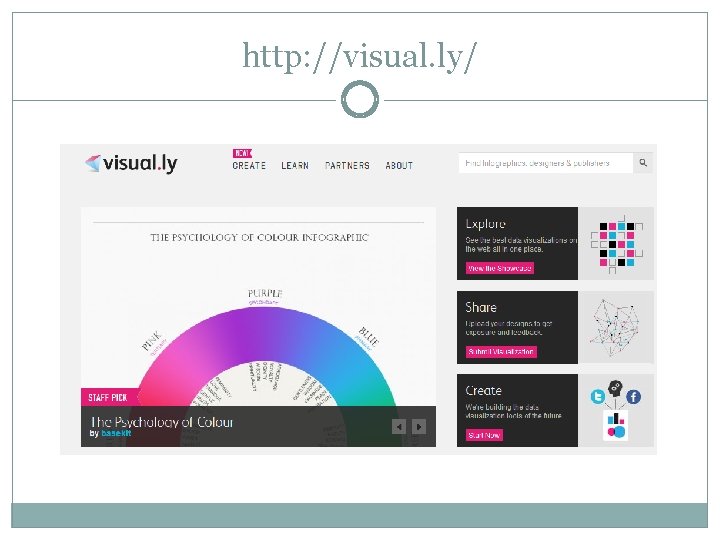Click the Explore heading

pyautogui.click(x=485, y=224)
